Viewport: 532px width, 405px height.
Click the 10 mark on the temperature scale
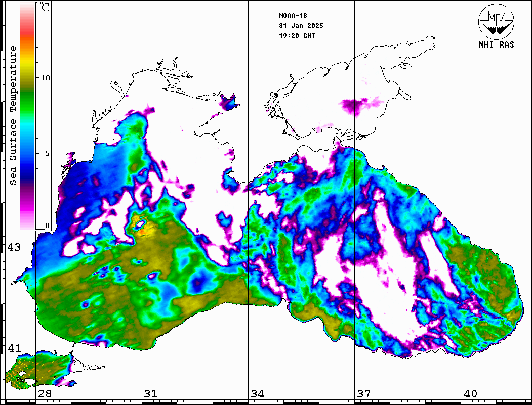point(45,78)
